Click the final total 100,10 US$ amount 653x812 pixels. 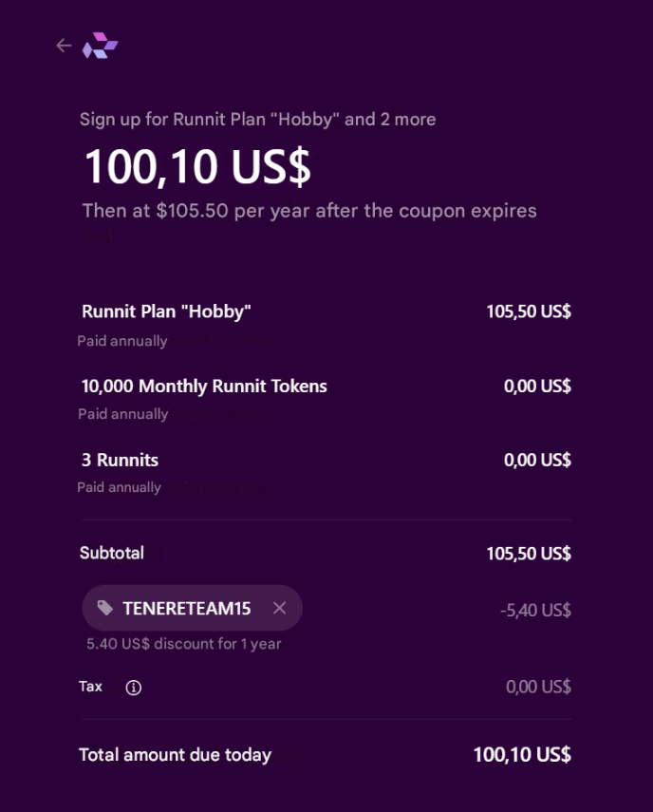click(522, 754)
